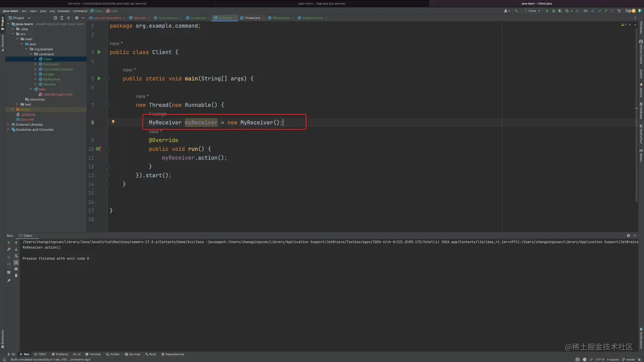644x362 pixels.
Task: Start debugging with the green bug icon
Action: pyautogui.click(x=553, y=11)
